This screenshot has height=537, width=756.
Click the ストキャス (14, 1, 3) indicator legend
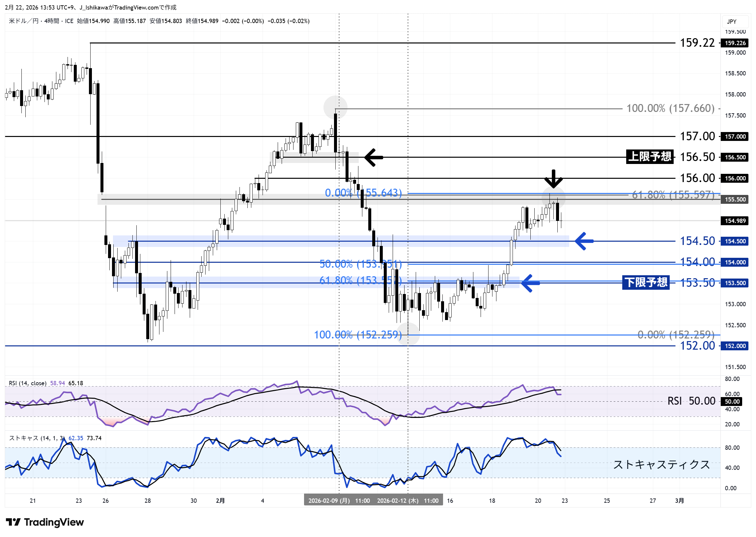click(36, 439)
